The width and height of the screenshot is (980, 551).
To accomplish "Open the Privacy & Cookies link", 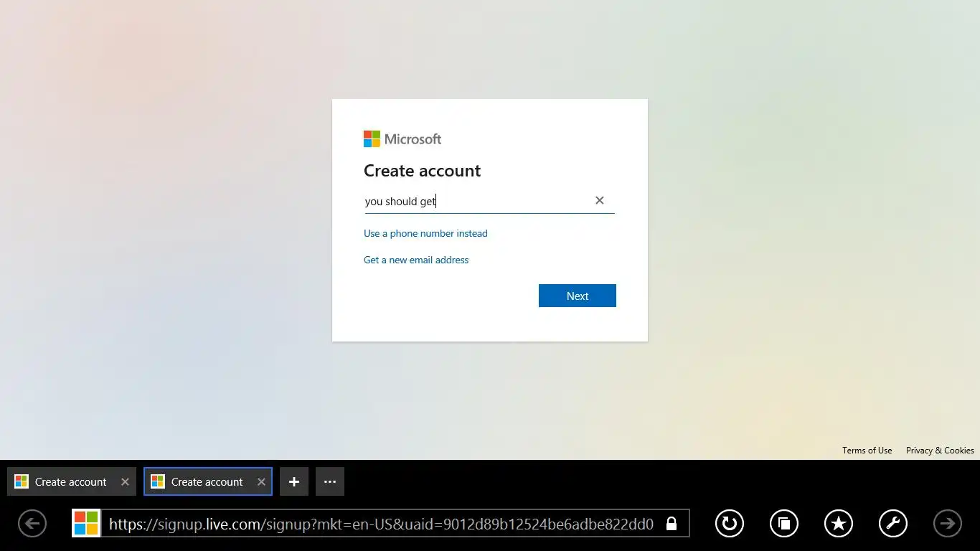I will coord(940,451).
